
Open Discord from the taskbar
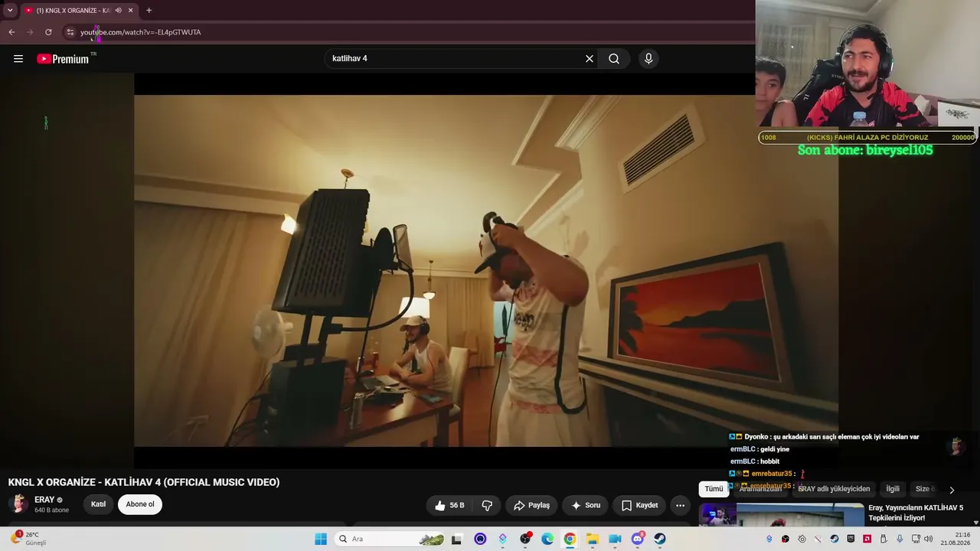(x=637, y=539)
